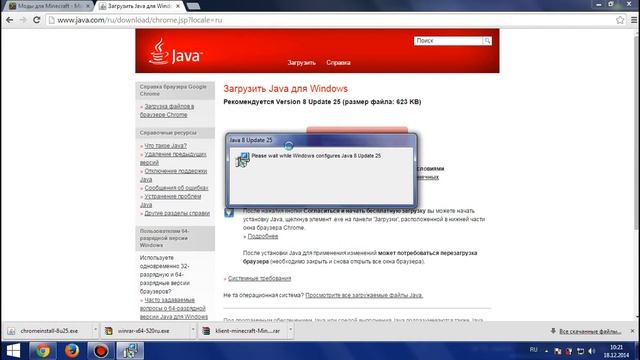Click the Поиск search field
The width and height of the screenshot is (640, 360).
coord(448,41)
